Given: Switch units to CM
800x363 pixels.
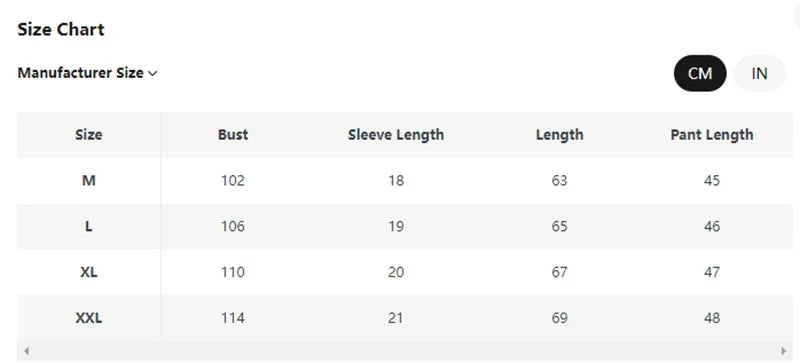Looking at the screenshot, I should 700,74.
